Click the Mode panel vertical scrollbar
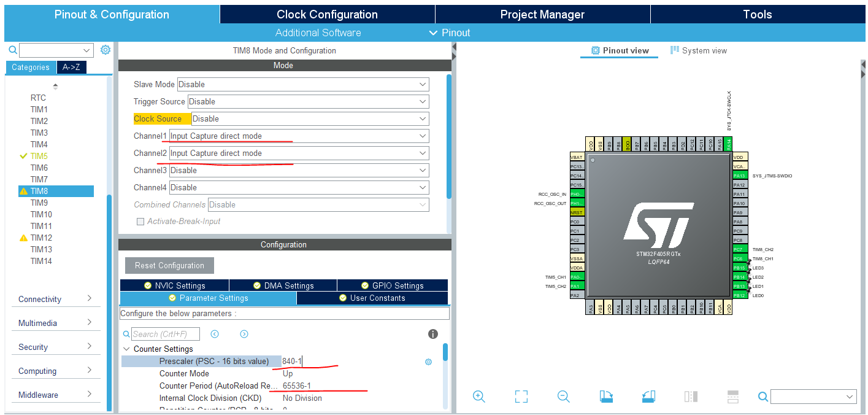This screenshot has height=415, width=868. (x=449, y=136)
